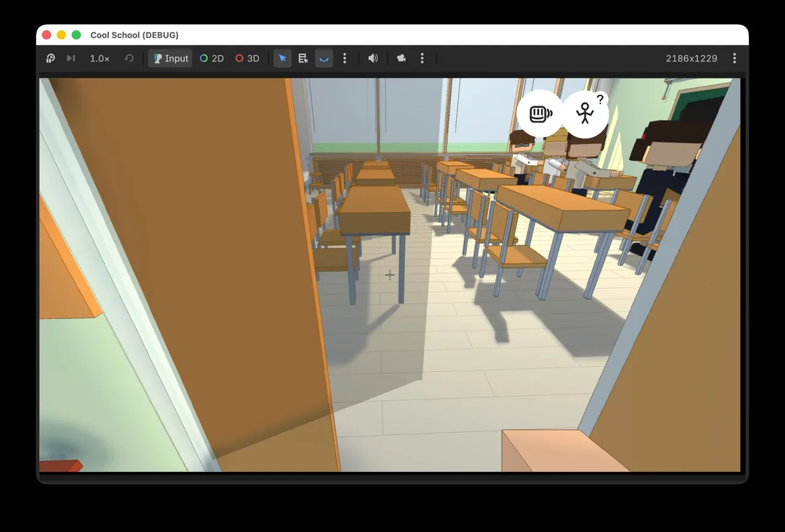Click the suspend embedded game icon

(51, 58)
